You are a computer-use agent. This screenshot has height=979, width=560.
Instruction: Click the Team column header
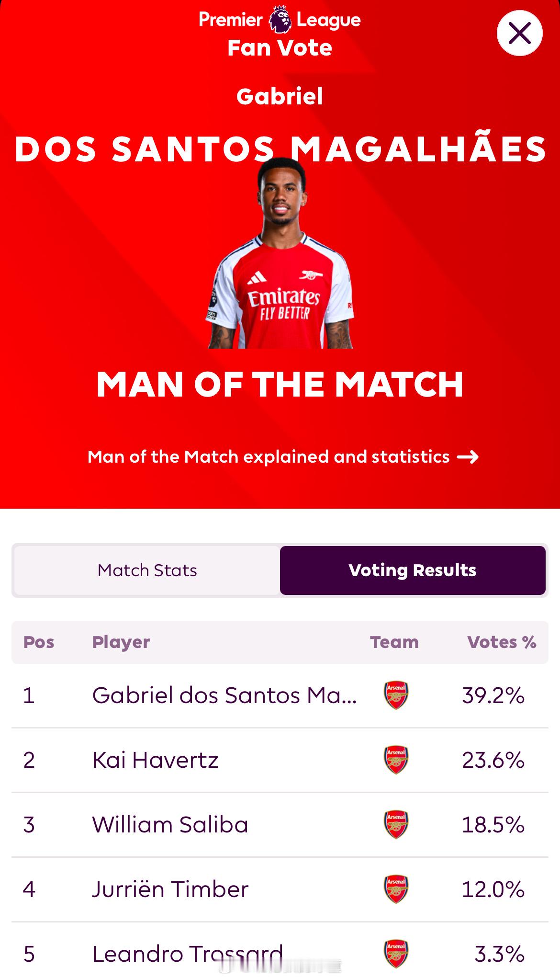394,642
